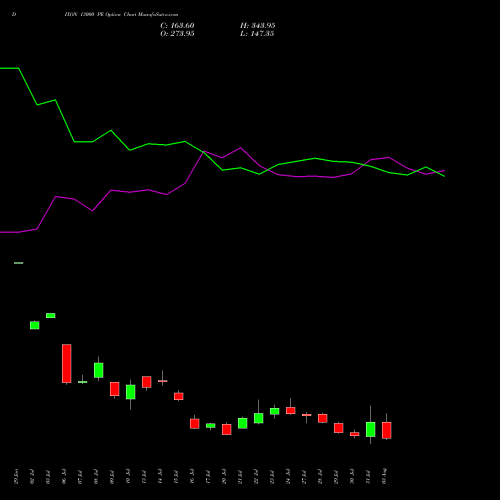Select the red candle for 13 Jul
The image size is (500, 500).
coord(147,382)
